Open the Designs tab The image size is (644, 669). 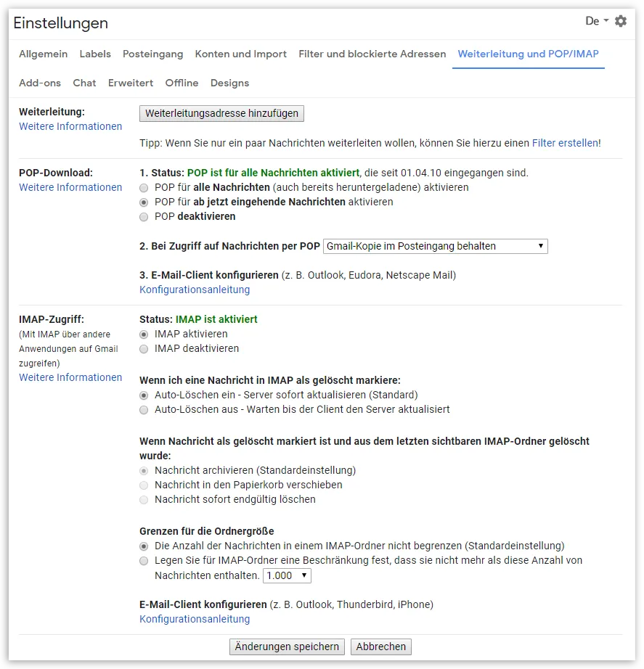pos(229,83)
